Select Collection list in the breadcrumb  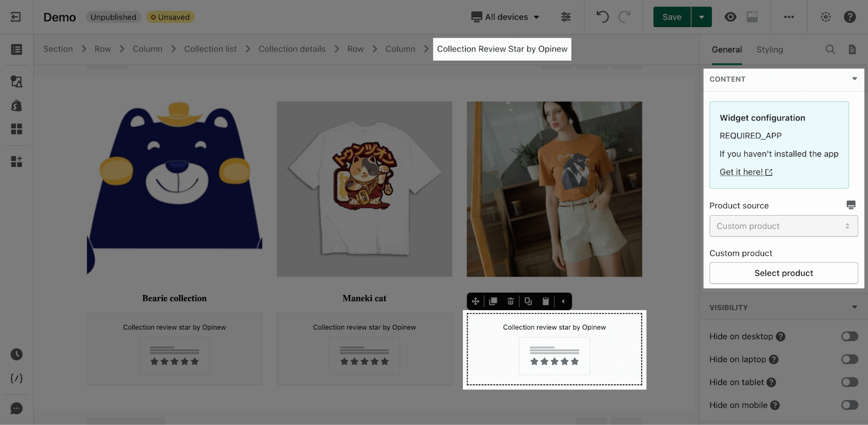[210, 49]
